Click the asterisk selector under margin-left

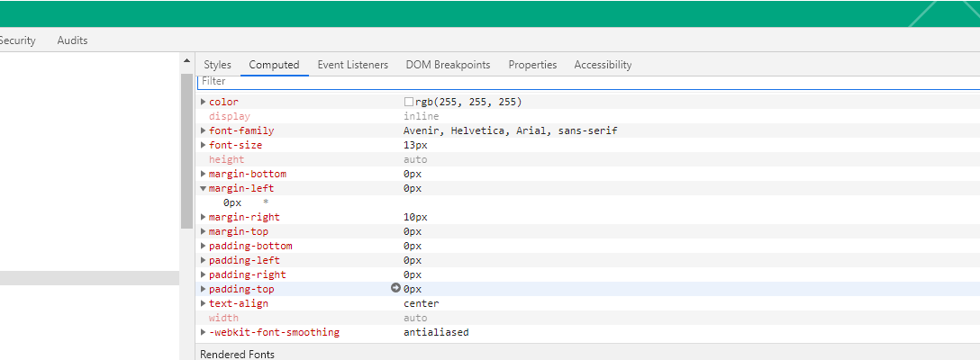point(266,202)
